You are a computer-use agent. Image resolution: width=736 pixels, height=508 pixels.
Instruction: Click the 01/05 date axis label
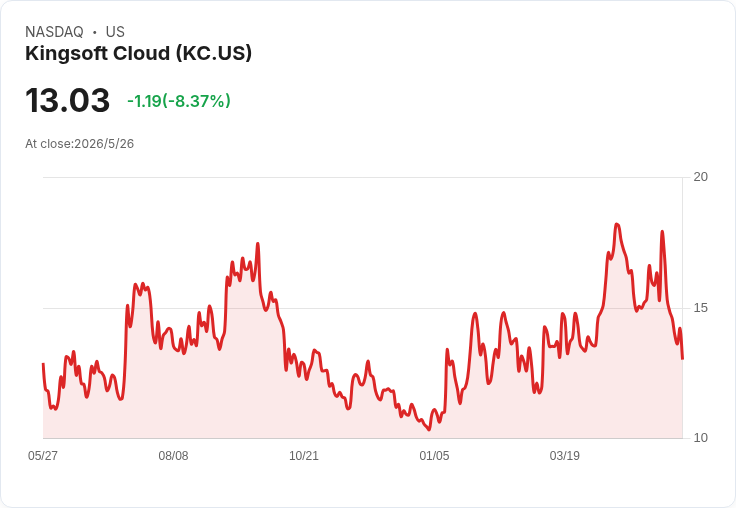pyautogui.click(x=434, y=455)
